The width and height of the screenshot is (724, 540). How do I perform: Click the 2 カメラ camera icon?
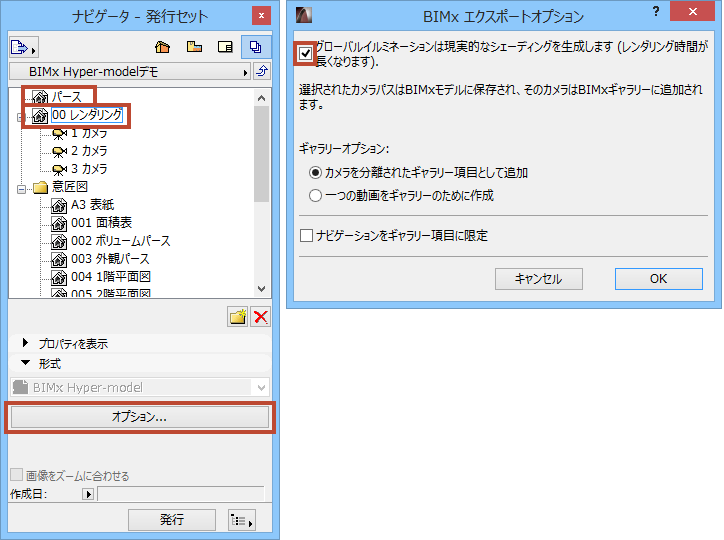[x=60, y=151]
